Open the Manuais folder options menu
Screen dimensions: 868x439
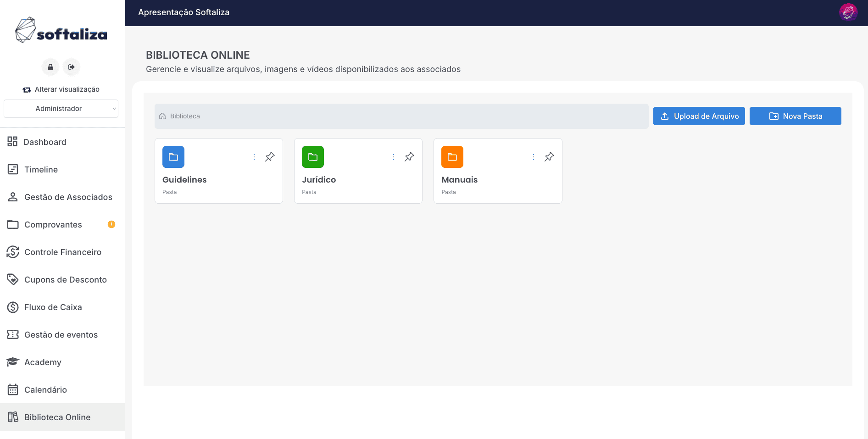pyautogui.click(x=534, y=157)
